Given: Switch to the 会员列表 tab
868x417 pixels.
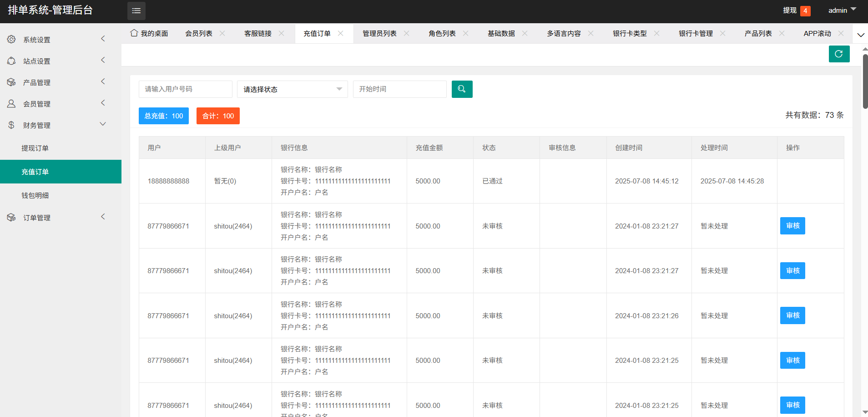Looking at the screenshot, I should (x=199, y=33).
